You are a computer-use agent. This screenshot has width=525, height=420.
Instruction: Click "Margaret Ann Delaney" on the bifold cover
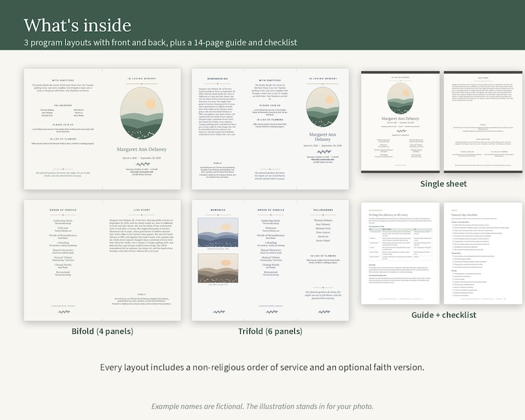click(x=141, y=149)
